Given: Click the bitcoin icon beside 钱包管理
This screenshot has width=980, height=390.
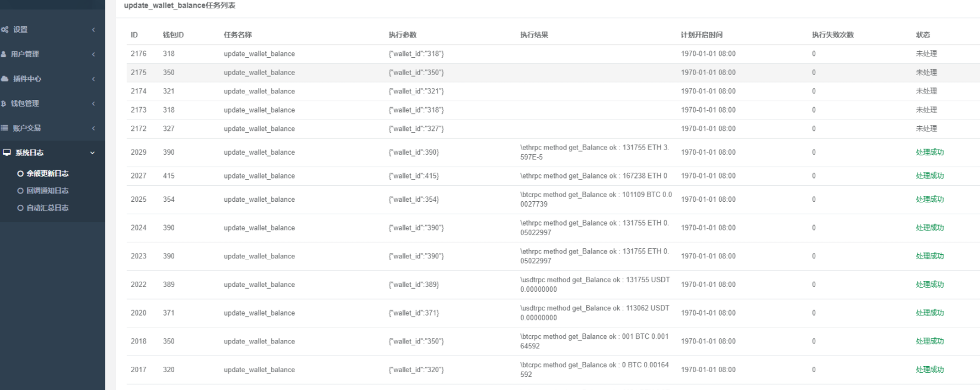Looking at the screenshot, I should tap(5, 104).
